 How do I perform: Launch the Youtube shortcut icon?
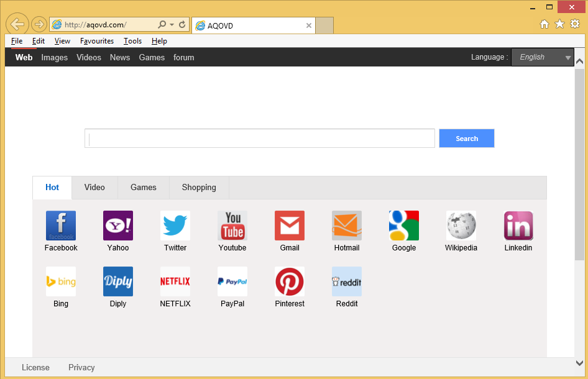[232, 226]
